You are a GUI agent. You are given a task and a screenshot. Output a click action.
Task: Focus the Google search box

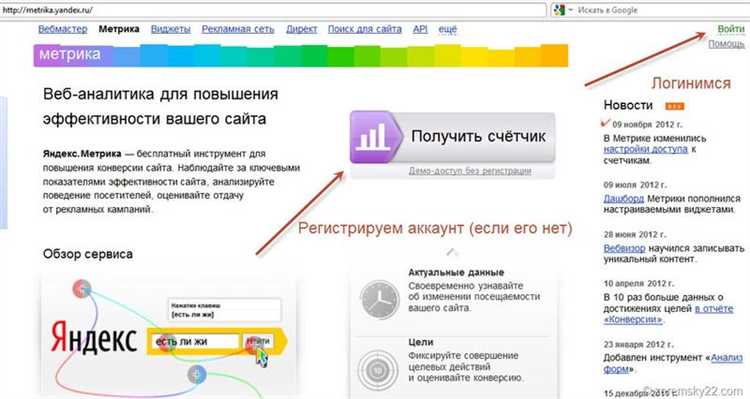pos(662,10)
